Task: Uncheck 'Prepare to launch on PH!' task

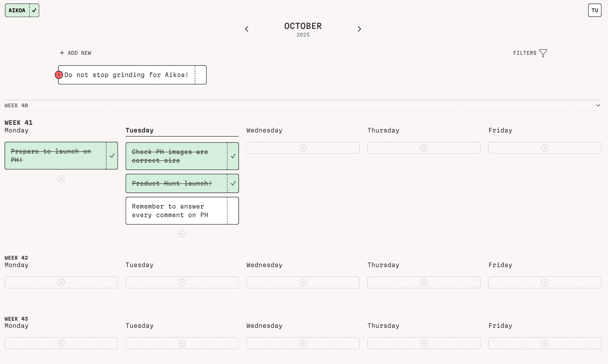Action: pos(112,156)
